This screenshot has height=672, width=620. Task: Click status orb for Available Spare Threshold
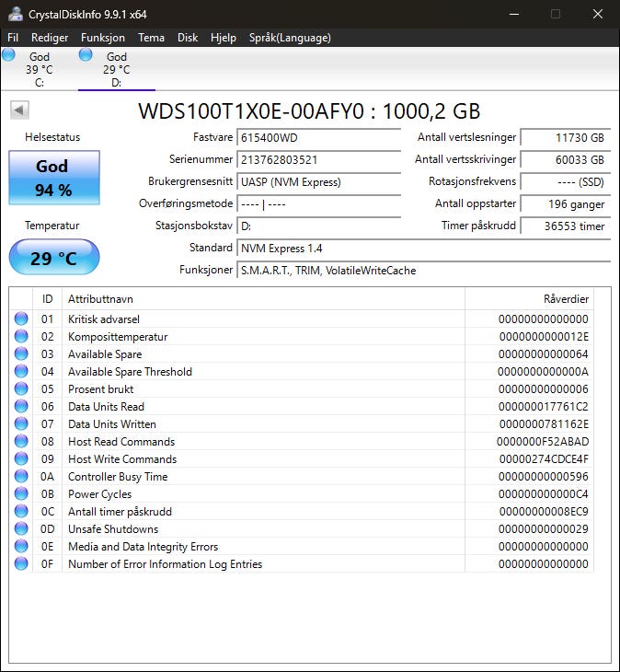tap(21, 372)
